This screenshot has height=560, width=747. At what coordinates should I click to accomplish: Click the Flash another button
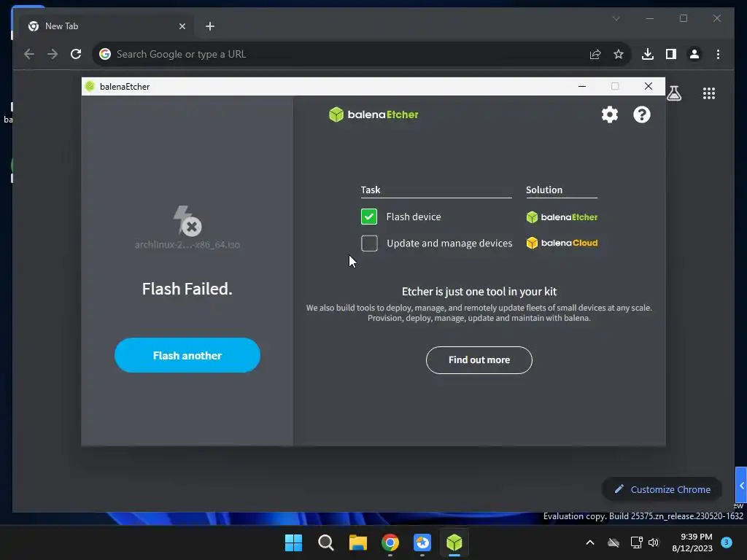(x=187, y=355)
